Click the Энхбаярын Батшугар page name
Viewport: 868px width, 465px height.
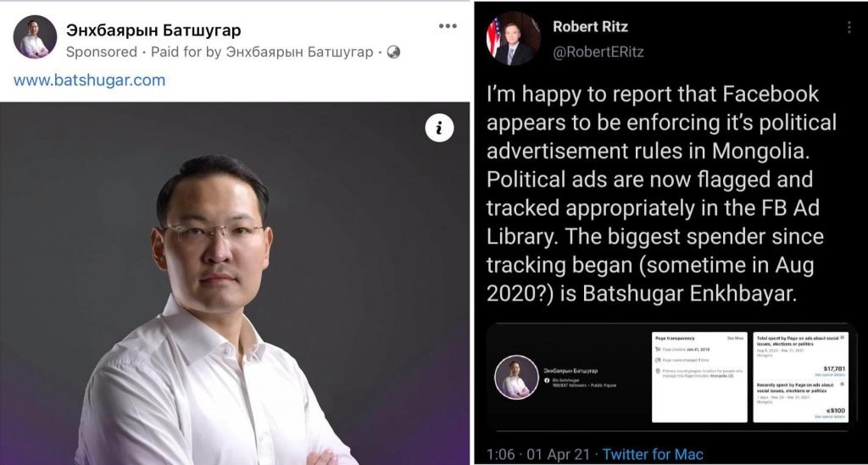tap(153, 30)
